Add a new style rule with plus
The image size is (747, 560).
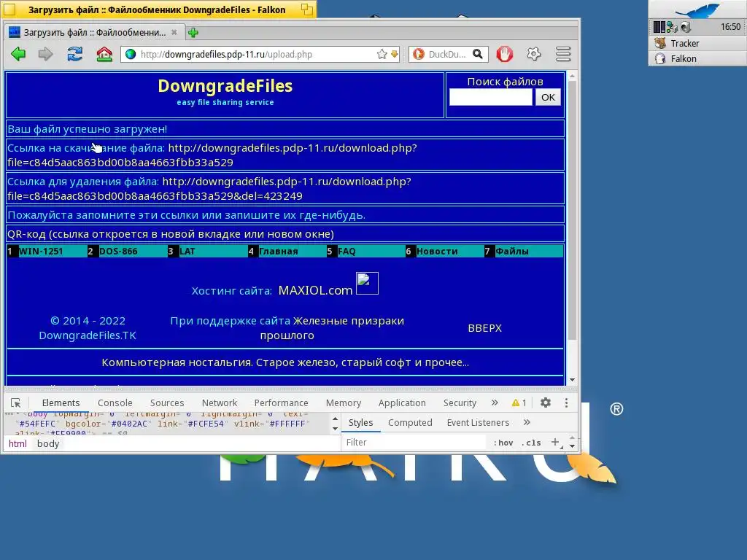(555, 443)
